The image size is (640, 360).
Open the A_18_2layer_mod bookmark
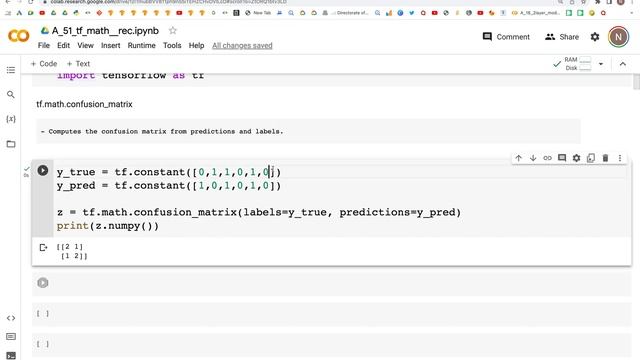click(536, 13)
